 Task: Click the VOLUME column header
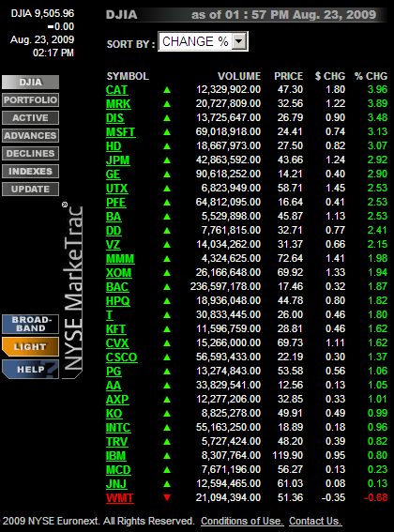point(239,76)
